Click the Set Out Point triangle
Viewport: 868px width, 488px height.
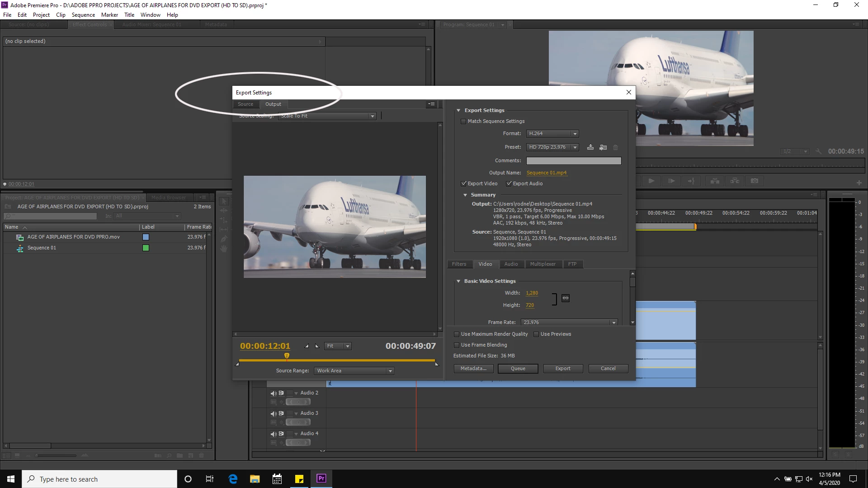tap(317, 346)
